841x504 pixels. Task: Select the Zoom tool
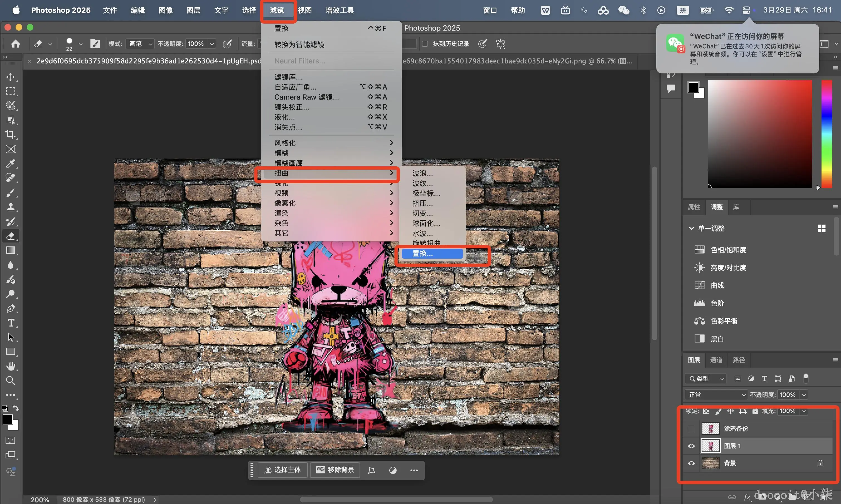coord(11,381)
